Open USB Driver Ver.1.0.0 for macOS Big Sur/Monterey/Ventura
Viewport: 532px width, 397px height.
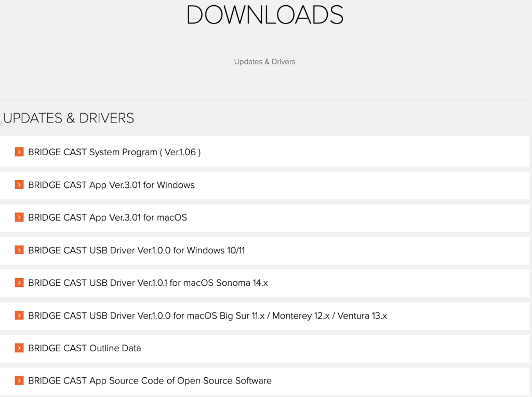pos(208,316)
